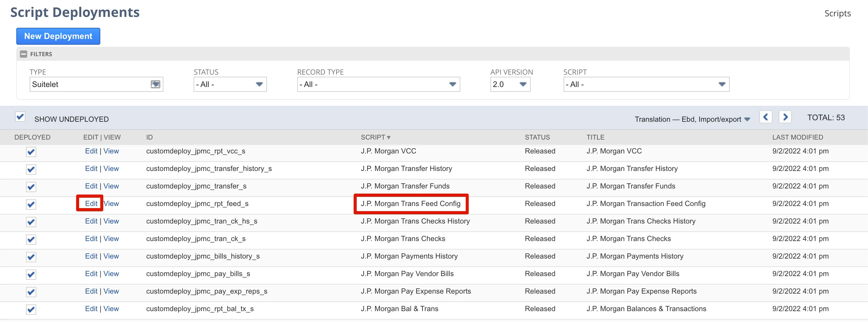The image size is (868, 322).
Task: Edit the customdeploy_jpmc_transfer_history_s deployment
Action: (91, 169)
